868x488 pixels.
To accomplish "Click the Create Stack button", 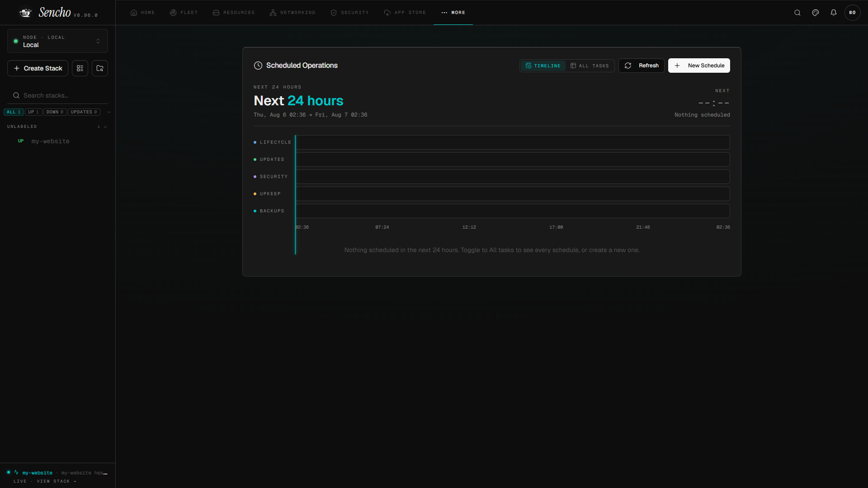I will [x=38, y=68].
